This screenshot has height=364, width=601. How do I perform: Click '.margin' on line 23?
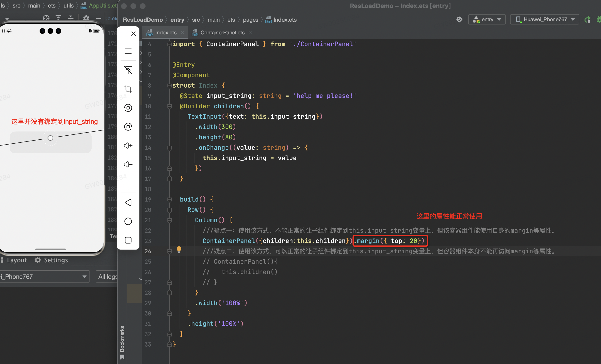pos(367,241)
